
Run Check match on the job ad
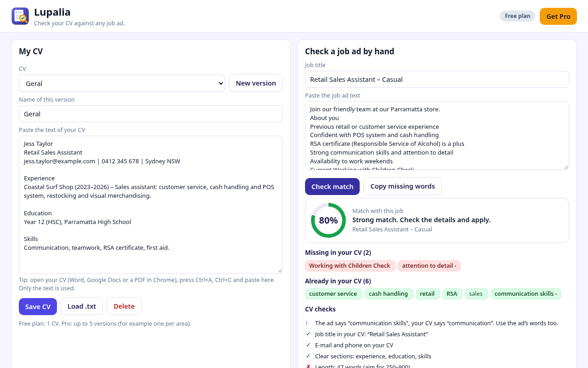pyautogui.click(x=332, y=186)
